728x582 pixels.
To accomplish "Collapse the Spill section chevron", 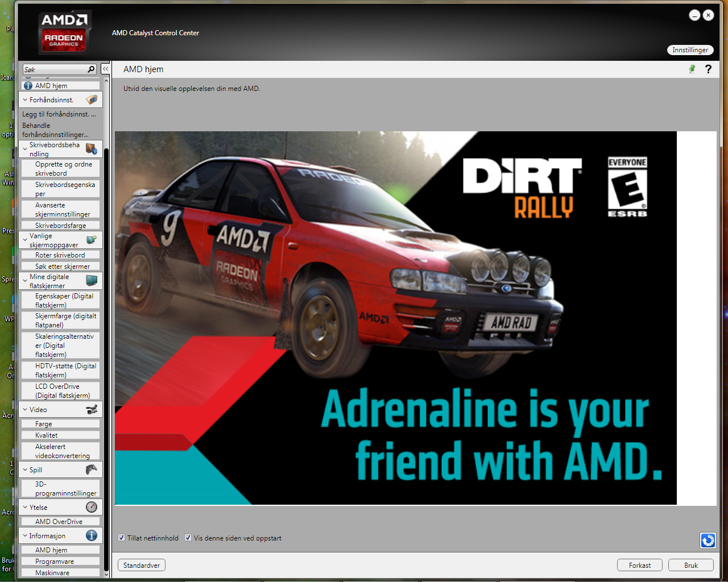I will [x=25, y=469].
